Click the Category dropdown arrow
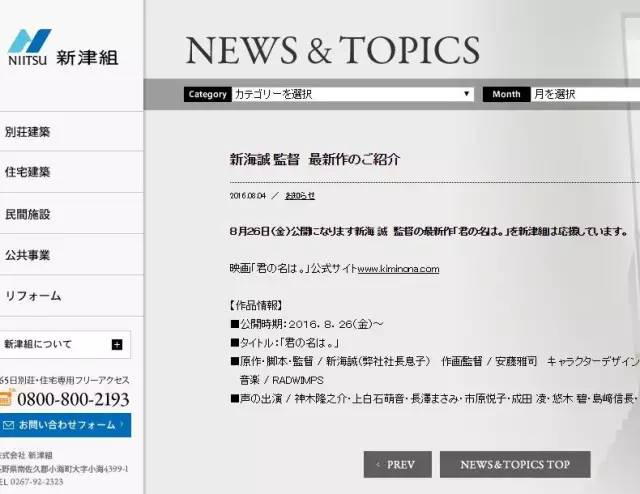Image resolution: width=640 pixels, height=494 pixels. [x=466, y=94]
